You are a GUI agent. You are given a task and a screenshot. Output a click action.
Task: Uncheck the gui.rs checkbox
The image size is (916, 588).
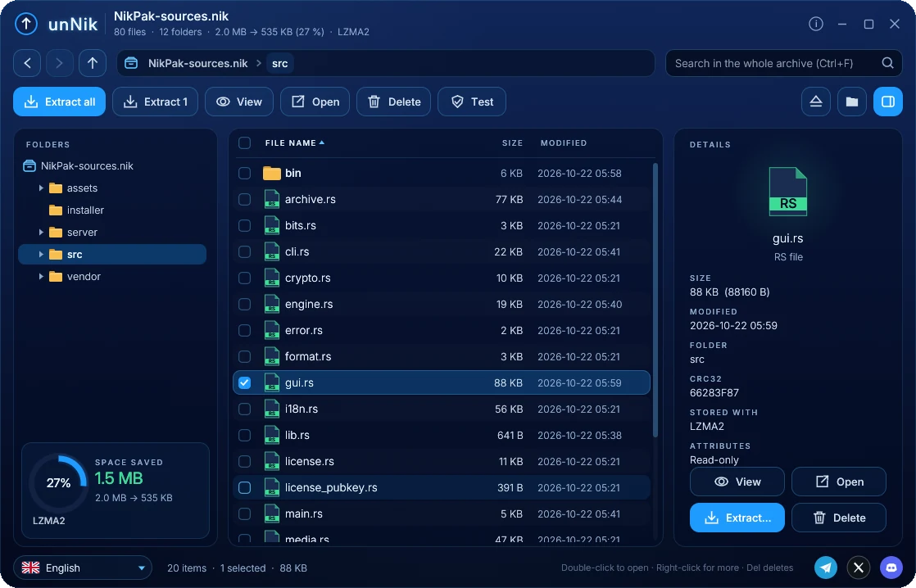point(244,382)
